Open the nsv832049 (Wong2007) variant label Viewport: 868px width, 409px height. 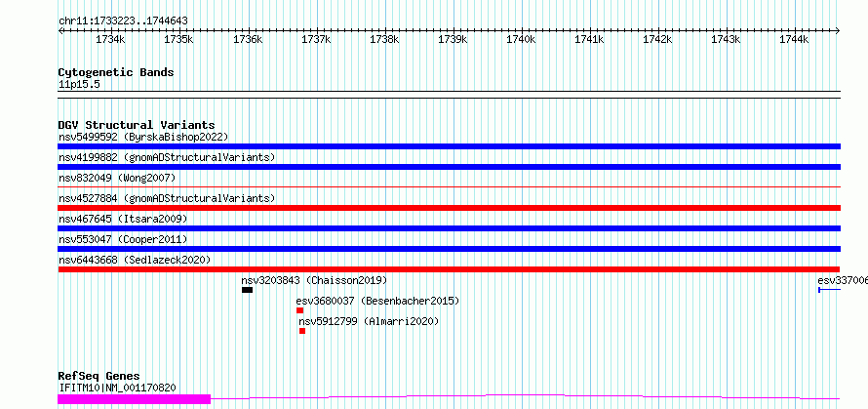click(117, 178)
